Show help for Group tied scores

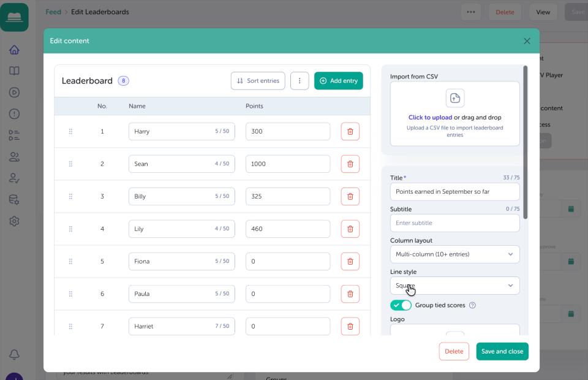coord(472,305)
